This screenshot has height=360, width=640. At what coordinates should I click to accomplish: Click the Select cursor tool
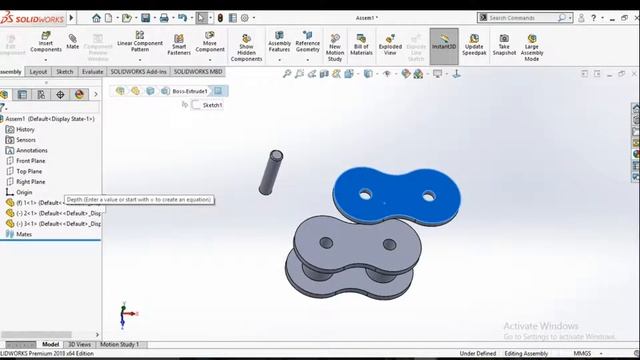pyautogui.click(x=201, y=18)
